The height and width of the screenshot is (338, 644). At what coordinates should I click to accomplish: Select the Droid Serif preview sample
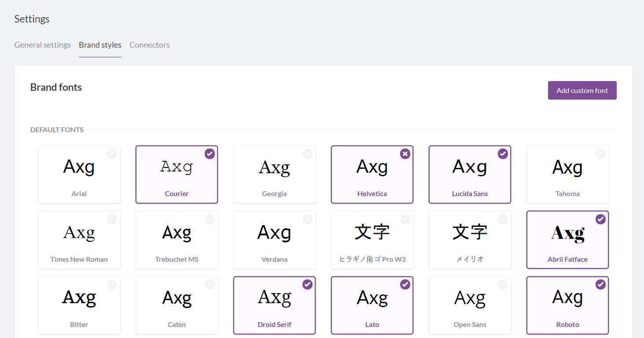click(x=275, y=298)
